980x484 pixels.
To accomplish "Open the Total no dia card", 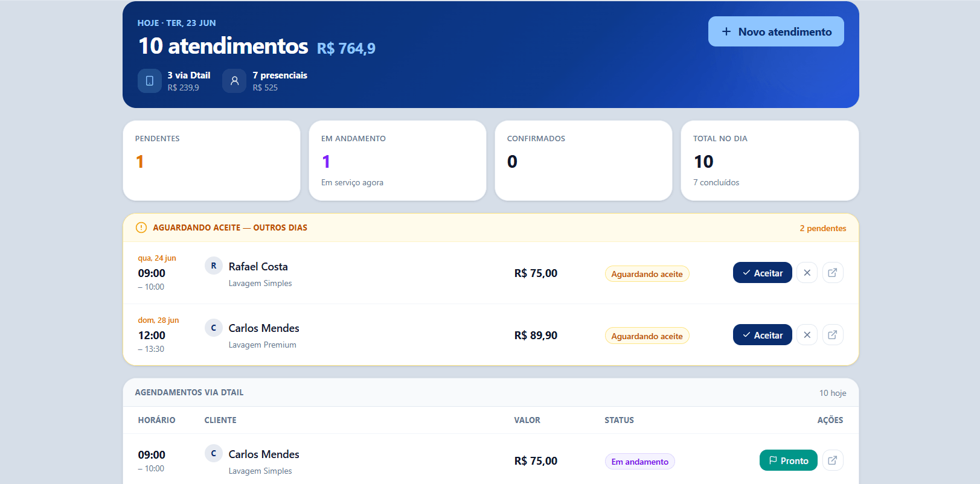I will point(769,161).
